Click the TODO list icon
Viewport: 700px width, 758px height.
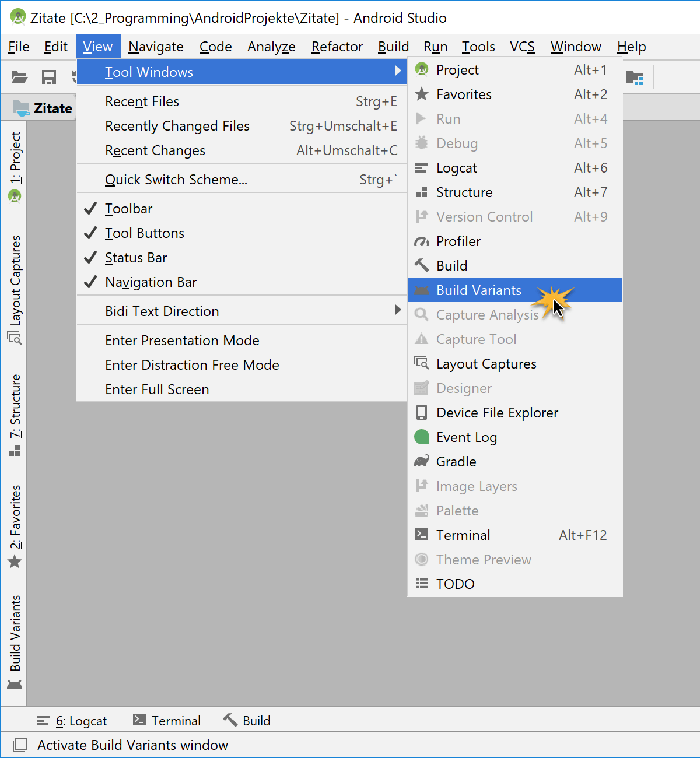[x=422, y=583]
